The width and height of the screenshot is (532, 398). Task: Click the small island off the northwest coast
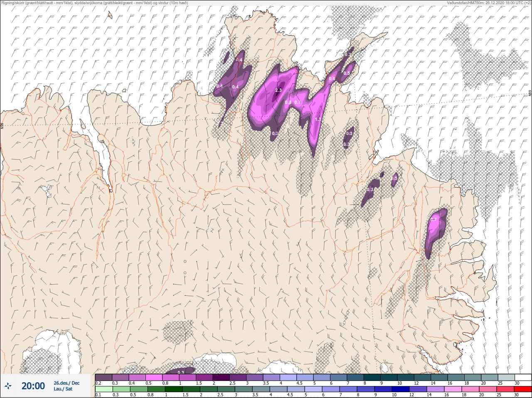110,15
